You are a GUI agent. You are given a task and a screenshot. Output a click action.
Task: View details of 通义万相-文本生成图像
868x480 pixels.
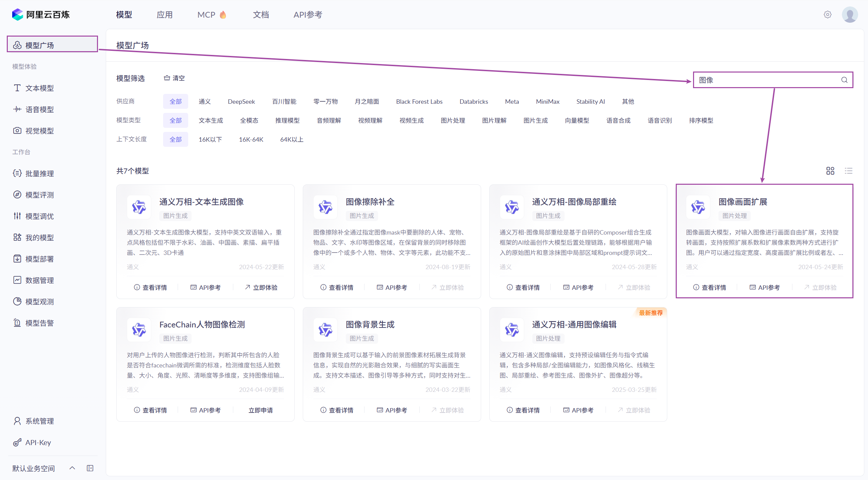(151, 287)
